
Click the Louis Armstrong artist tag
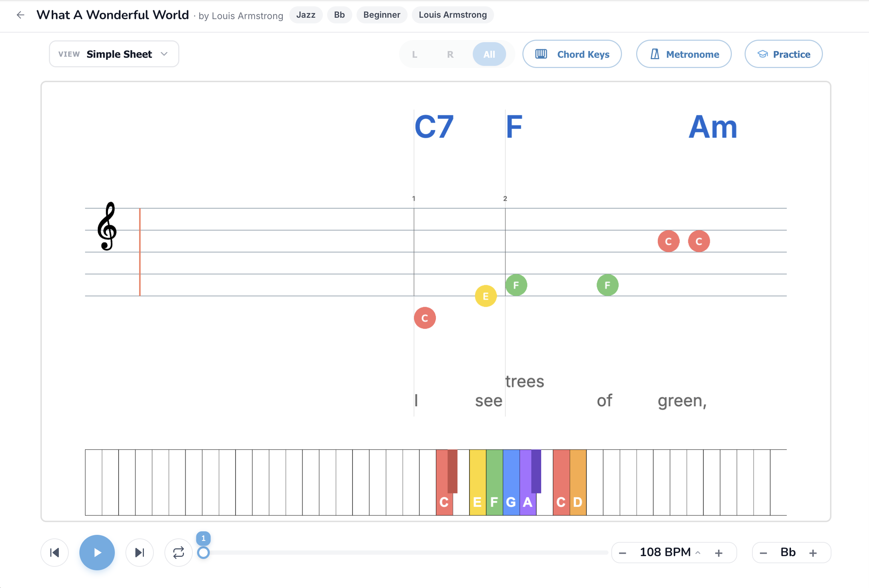(x=453, y=15)
